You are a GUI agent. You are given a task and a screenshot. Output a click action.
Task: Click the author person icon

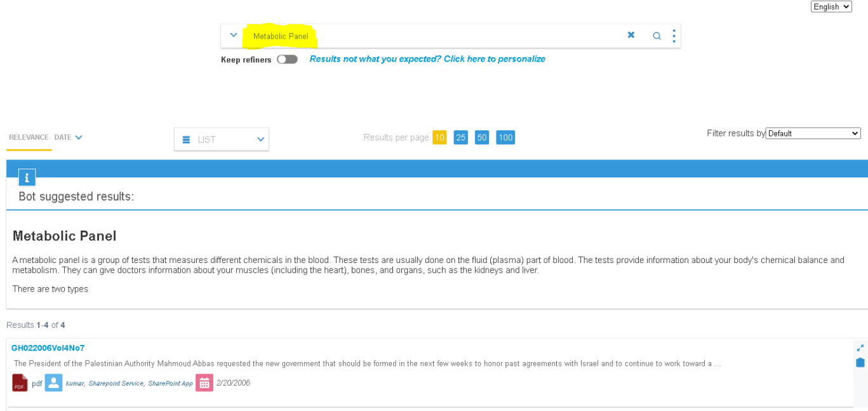pyautogui.click(x=54, y=383)
